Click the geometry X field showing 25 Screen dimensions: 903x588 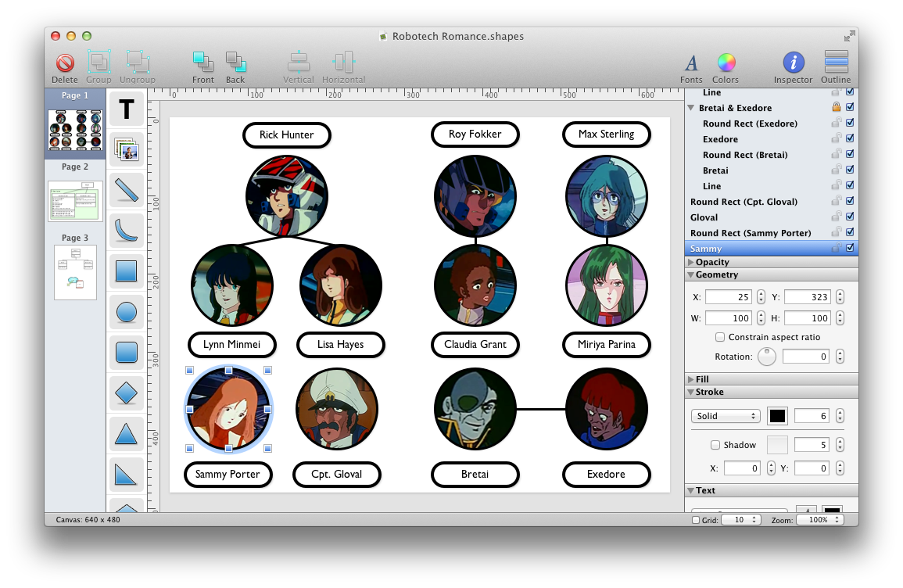729,297
